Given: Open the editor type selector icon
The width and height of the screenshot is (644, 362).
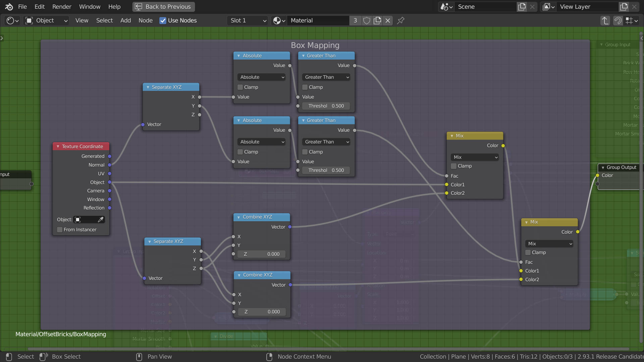Looking at the screenshot, I should (x=12, y=20).
